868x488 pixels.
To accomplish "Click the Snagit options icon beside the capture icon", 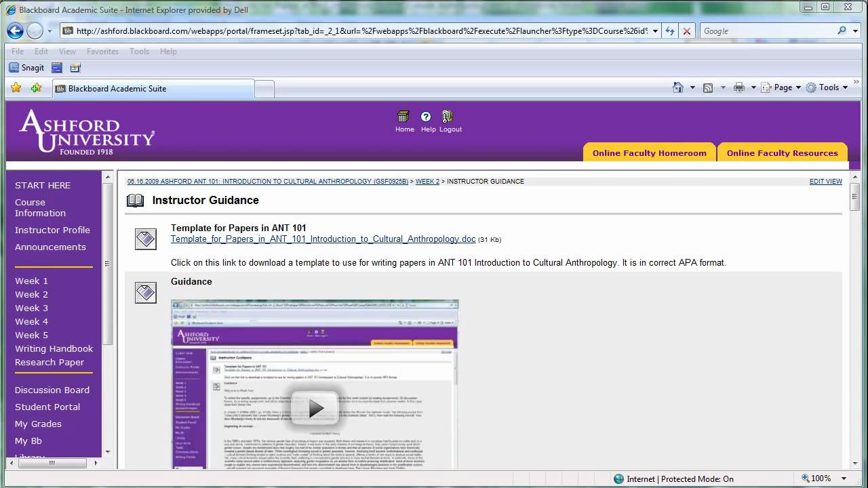I will (x=75, y=68).
